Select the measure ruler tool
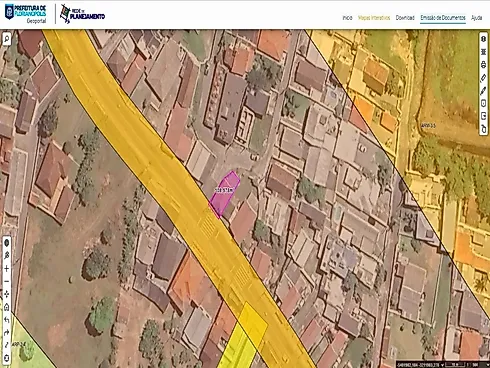Image resolution: width=490 pixels, height=368 pixels. pyautogui.click(x=483, y=77)
